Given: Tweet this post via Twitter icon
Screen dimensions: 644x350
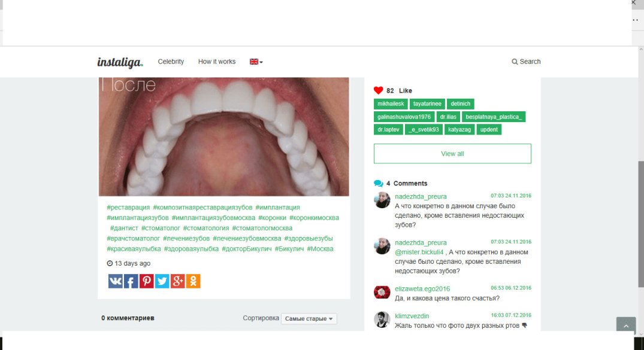Looking at the screenshot, I should point(162,281).
